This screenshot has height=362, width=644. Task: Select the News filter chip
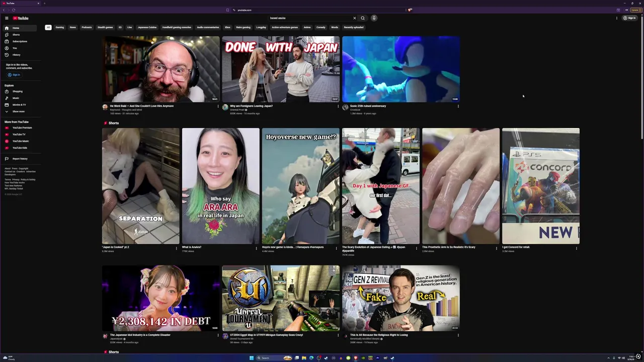[x=73, y=27]
